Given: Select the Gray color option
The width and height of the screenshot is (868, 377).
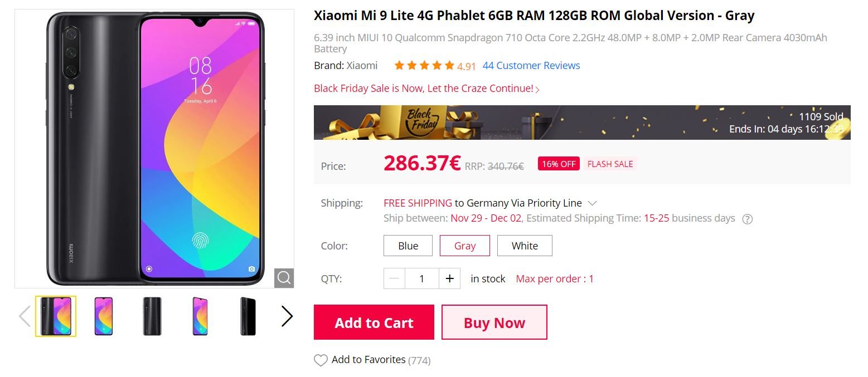Looking at the screenshot, I should (x=465, y=246).
